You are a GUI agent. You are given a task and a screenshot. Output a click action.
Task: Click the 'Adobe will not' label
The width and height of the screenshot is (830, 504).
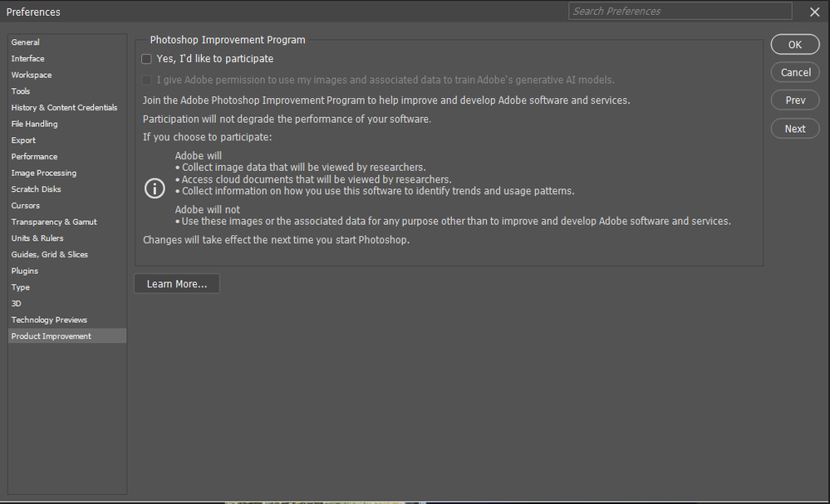point(208,209)
